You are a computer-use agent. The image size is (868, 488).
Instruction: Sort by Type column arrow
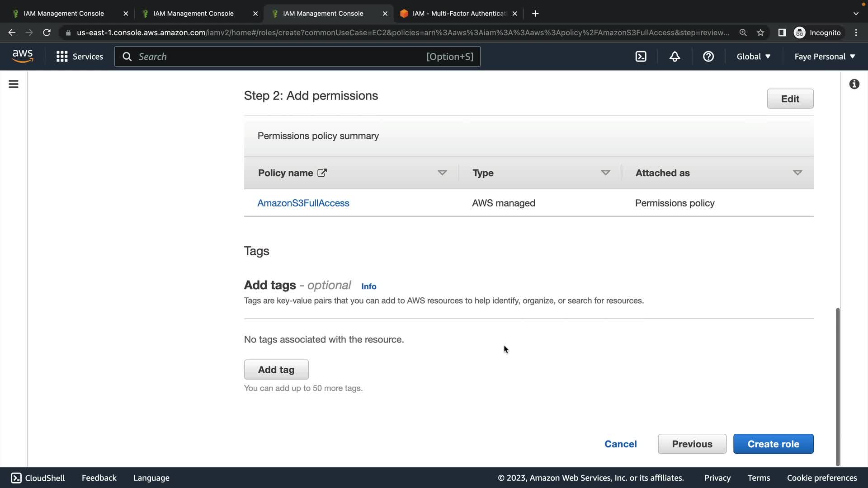605,173
